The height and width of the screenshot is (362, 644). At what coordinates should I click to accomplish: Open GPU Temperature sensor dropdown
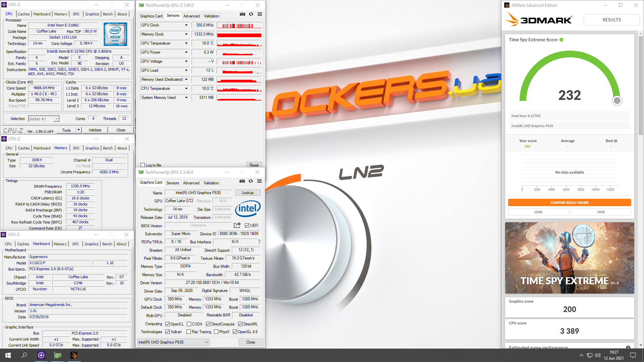[186, 43]
